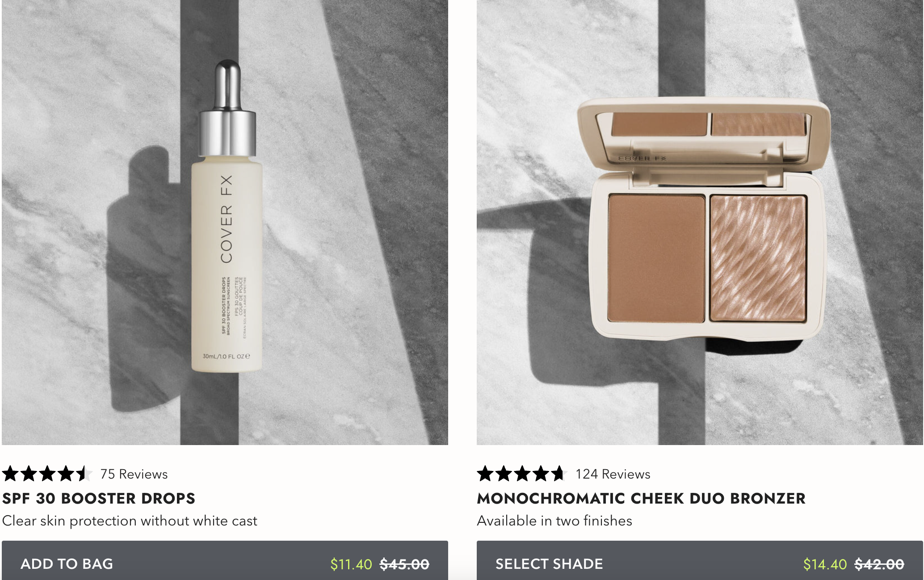924x580 pixels.
Task: Click the MONOCHROMATIC CHEEK DUO BRONZER title
Action: pos(641,498)
